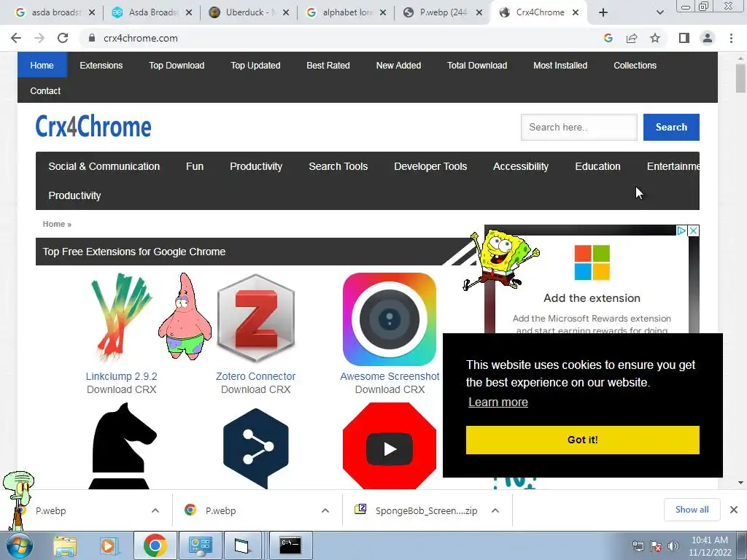Click into the Search here field
Image resolution: width=747 pixels, height=560 pixels.
[x=578, y=127]
